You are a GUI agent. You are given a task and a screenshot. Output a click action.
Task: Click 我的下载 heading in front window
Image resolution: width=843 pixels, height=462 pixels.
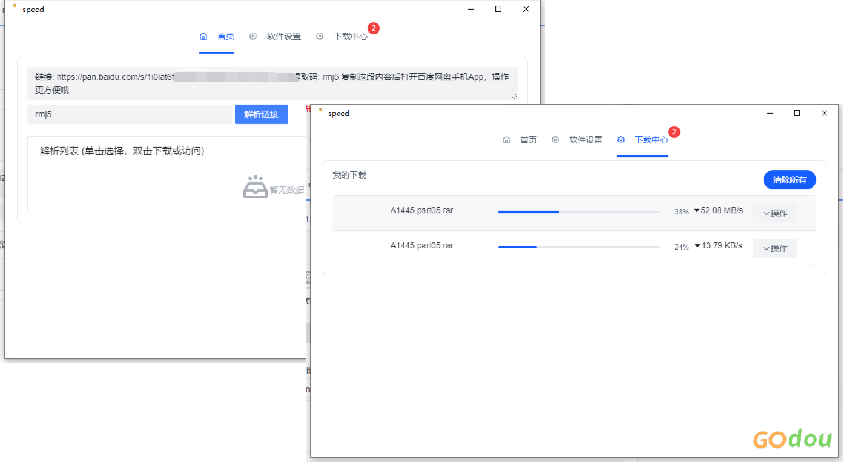click(349, 175)
